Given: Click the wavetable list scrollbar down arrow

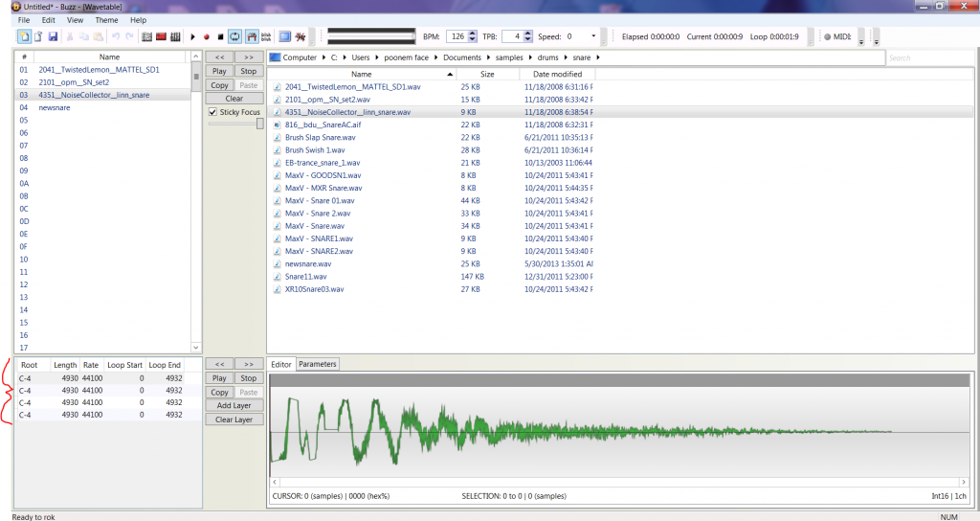Looking at the screenshot, I should [195, 347].
